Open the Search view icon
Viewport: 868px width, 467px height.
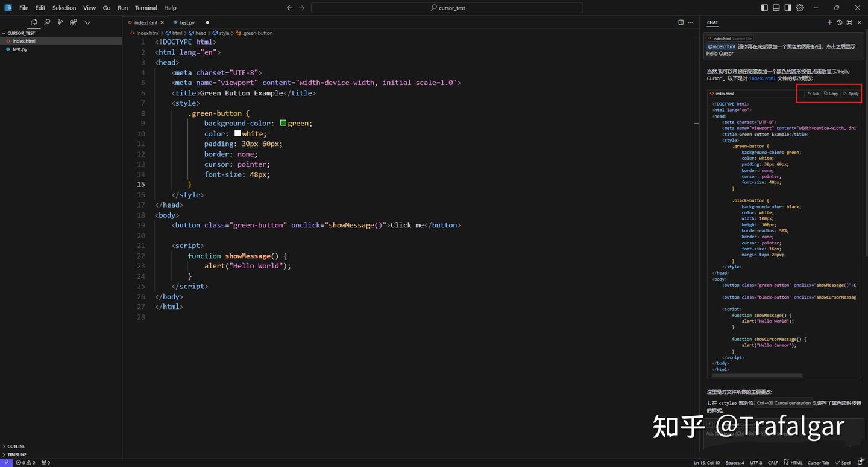47,22
